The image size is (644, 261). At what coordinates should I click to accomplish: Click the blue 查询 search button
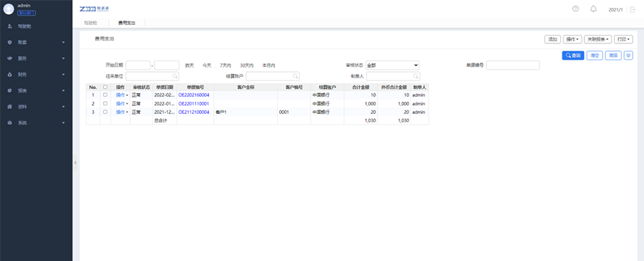coord(573,55)
